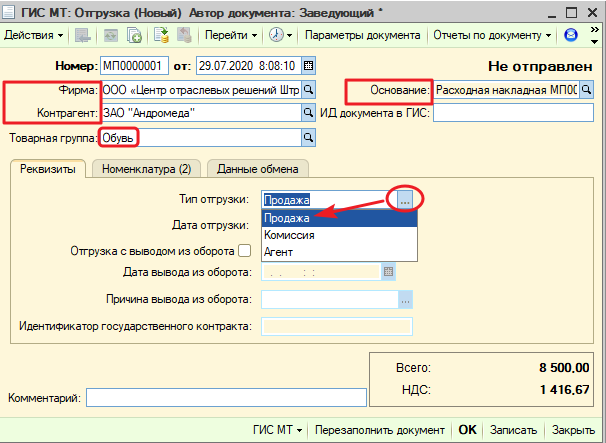Image resolution: width=606 pixels, height=443 pixels.
Task: Click the Дата вывода из оборота field
Action: point(322,272)
